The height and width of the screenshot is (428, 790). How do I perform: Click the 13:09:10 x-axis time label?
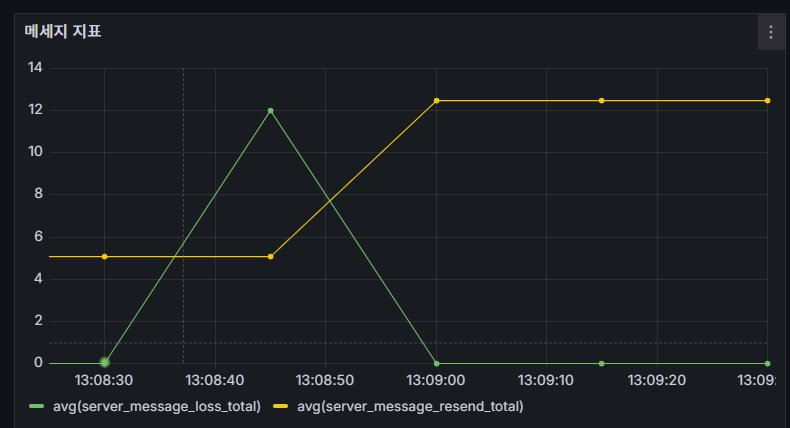[545, 381]
